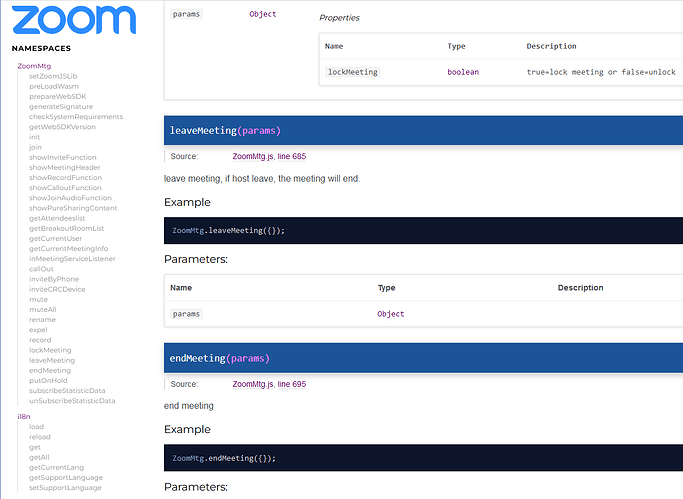The width and height of the screenshot is (683, 499).
Task: Jump to getWebSDKVersion
Action: [62, 127]
